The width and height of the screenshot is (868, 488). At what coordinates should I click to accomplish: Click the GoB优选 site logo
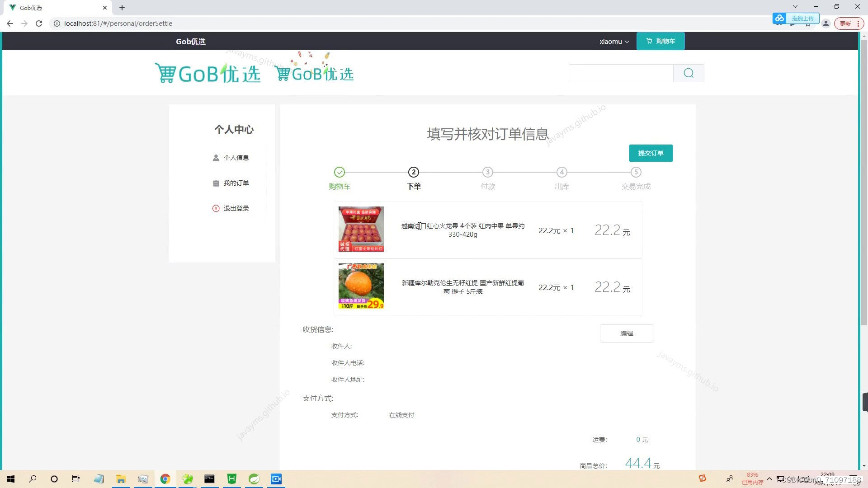[x=208, y=72]
